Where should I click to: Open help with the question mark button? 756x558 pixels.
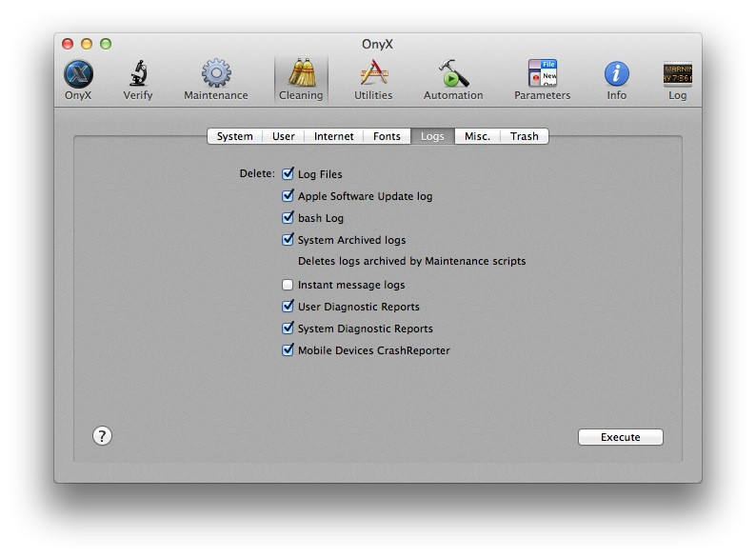[102, 436]
